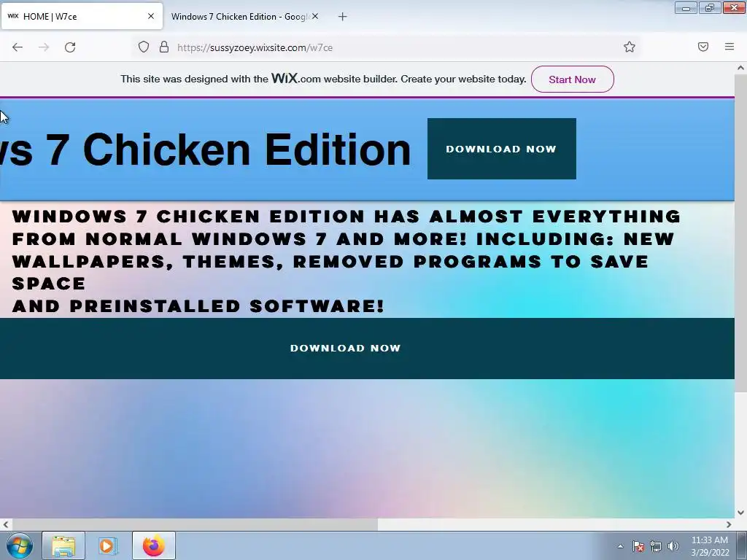Image resolution: width=747 pixels, height=560 pixels.
Task: Close the Windows 7 Chicken Edition Google tab
Action: [315, 16]
